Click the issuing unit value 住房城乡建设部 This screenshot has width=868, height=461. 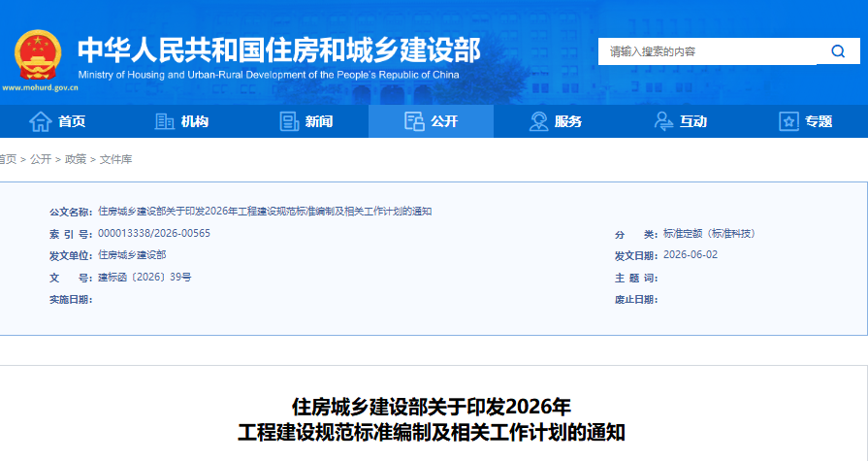pyautogui.click(x=132, y=255)
